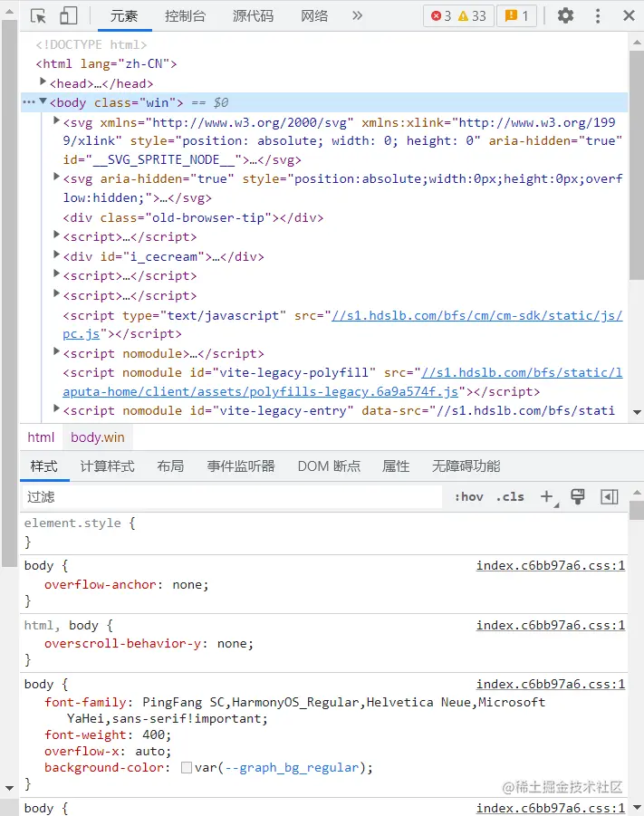Open the 属性 tab
Screen dimensions: 644x816
[x=396, y=466]
